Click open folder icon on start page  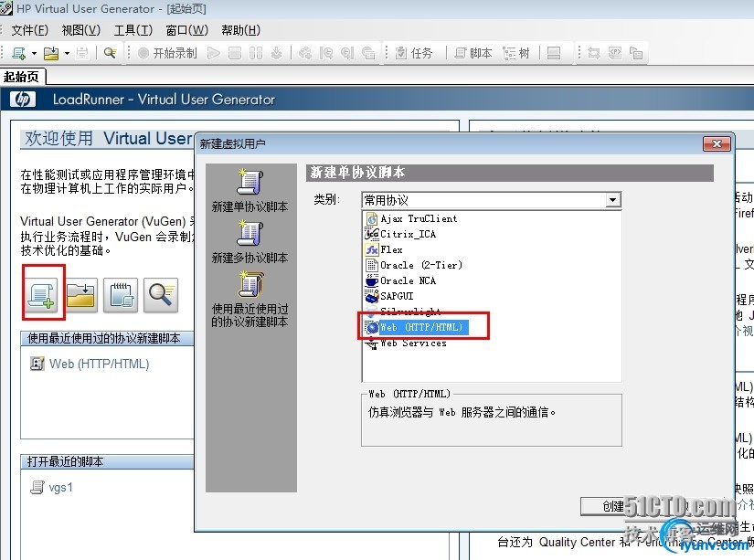(x=80, y=294)
